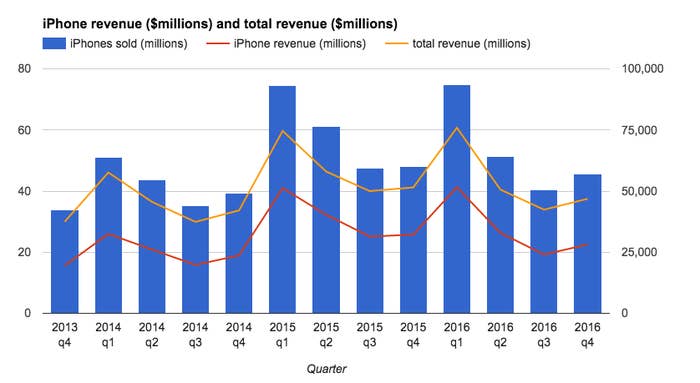Click the red iPhone revenue point at 2016 q4
700x383 pixels.
pyautogui.click(x=588, y=244)
